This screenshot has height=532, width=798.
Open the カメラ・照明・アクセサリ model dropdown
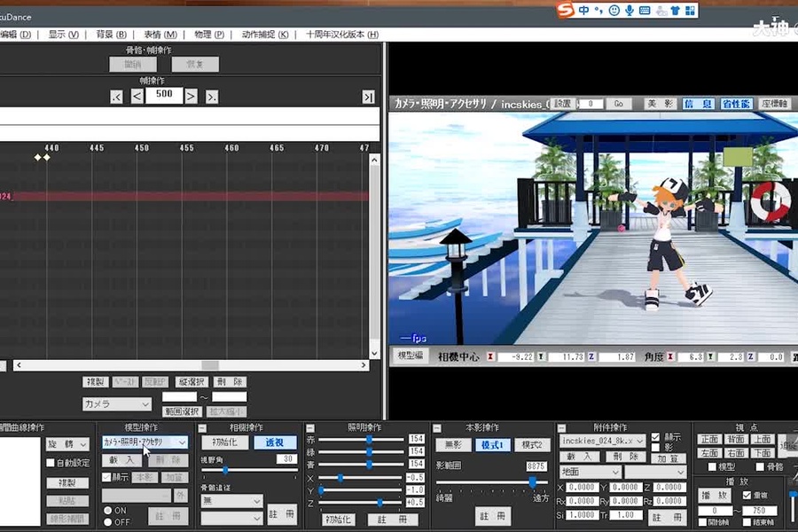pyautogui.click(x=147, y=441)
